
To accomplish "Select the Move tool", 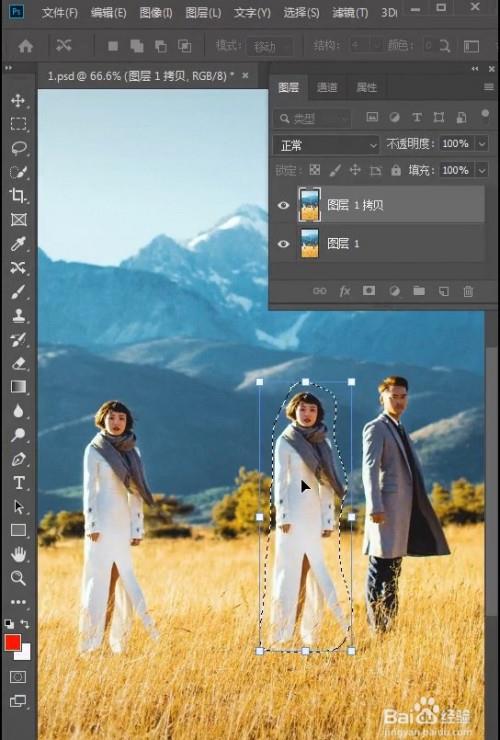I will (18, 101).
